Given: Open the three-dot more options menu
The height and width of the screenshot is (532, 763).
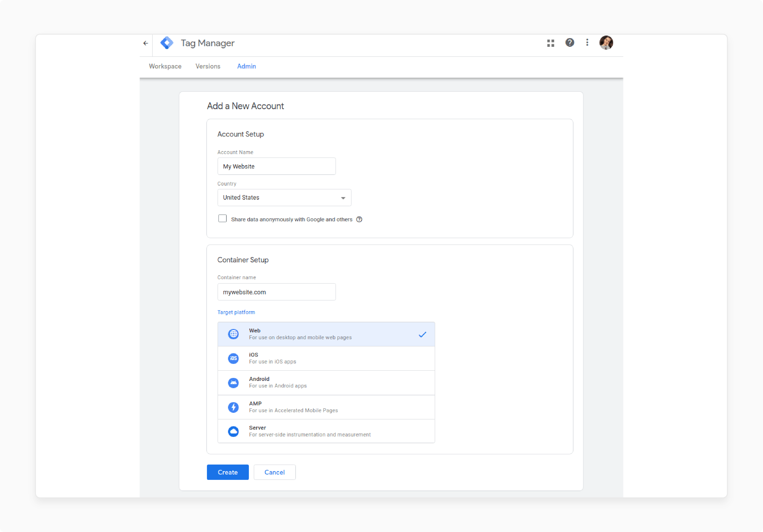Looking at the screenshot, I should coord(587,43).
